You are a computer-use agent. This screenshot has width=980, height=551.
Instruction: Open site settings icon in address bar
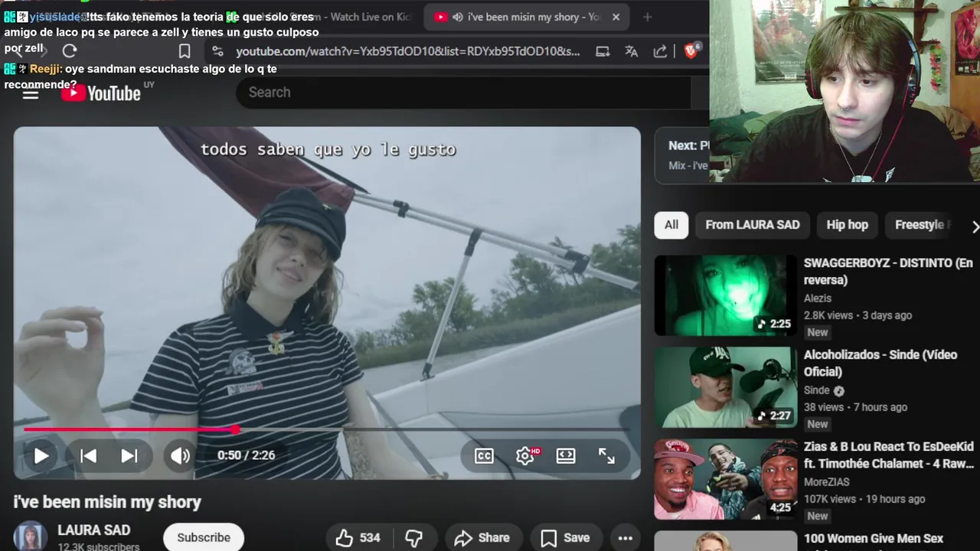click(x=217, y=51)
